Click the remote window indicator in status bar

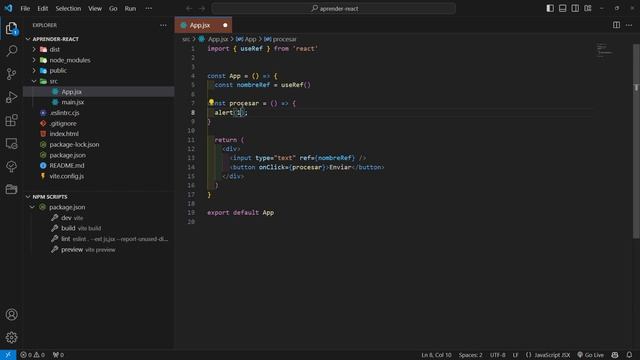(8, 355)
